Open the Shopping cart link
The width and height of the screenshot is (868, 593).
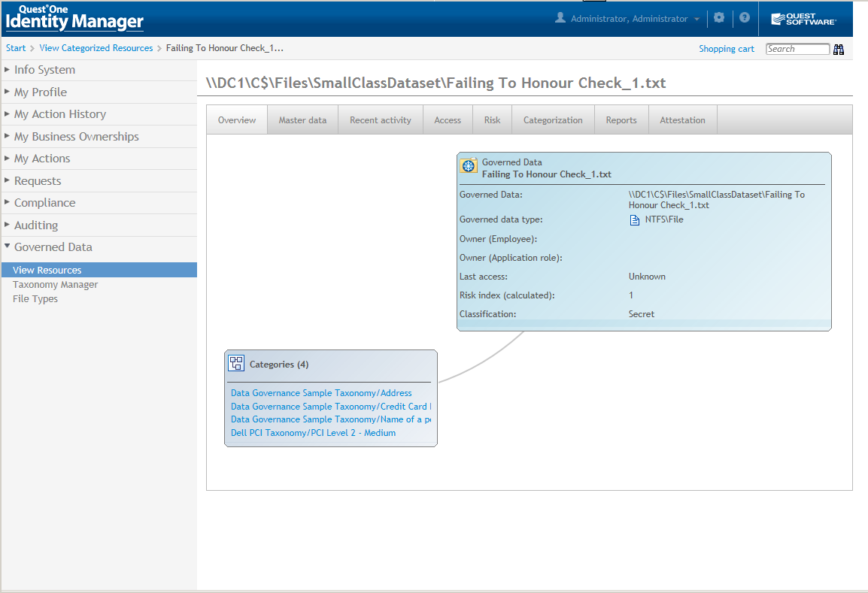point(727,49)
